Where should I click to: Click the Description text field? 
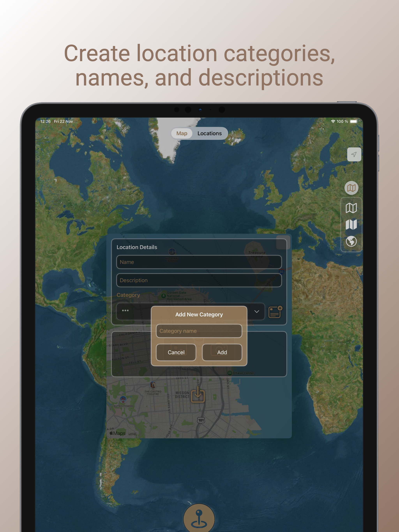(199, 280)
